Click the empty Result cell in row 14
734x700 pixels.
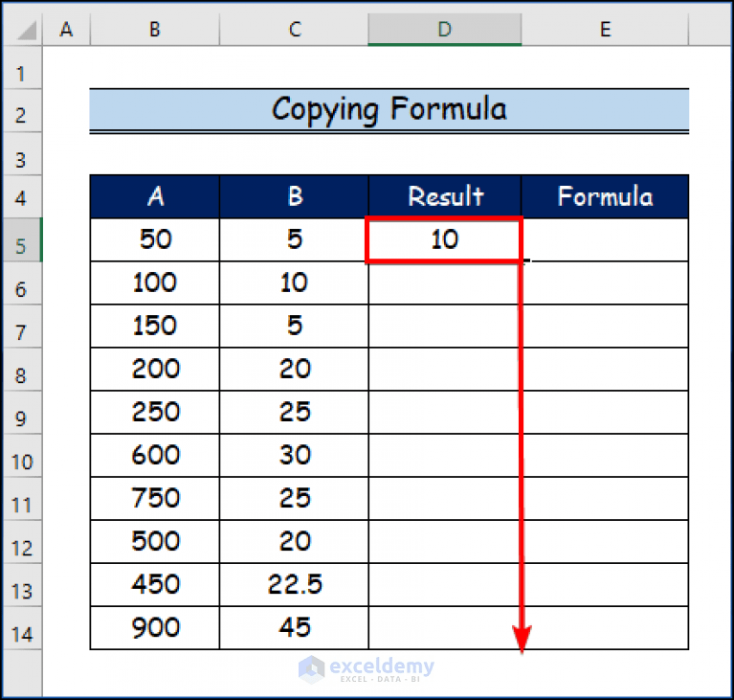point(445,628)
